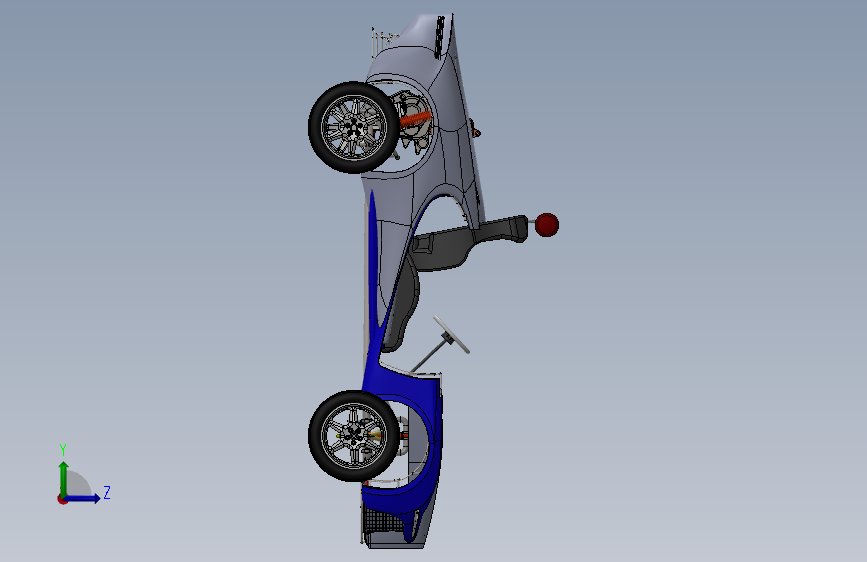Click the red X axis origin dot of triad

(62, 499)
